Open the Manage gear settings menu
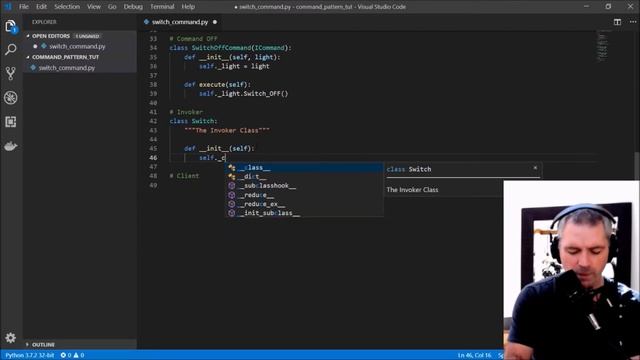The height and width of the screenshot is (360, 640). pos(11,338)
